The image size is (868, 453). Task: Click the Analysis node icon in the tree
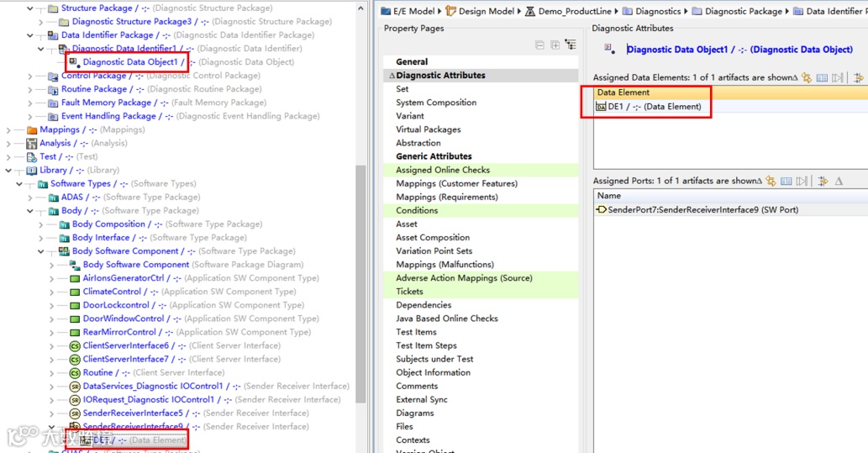(x=32, y=143)
